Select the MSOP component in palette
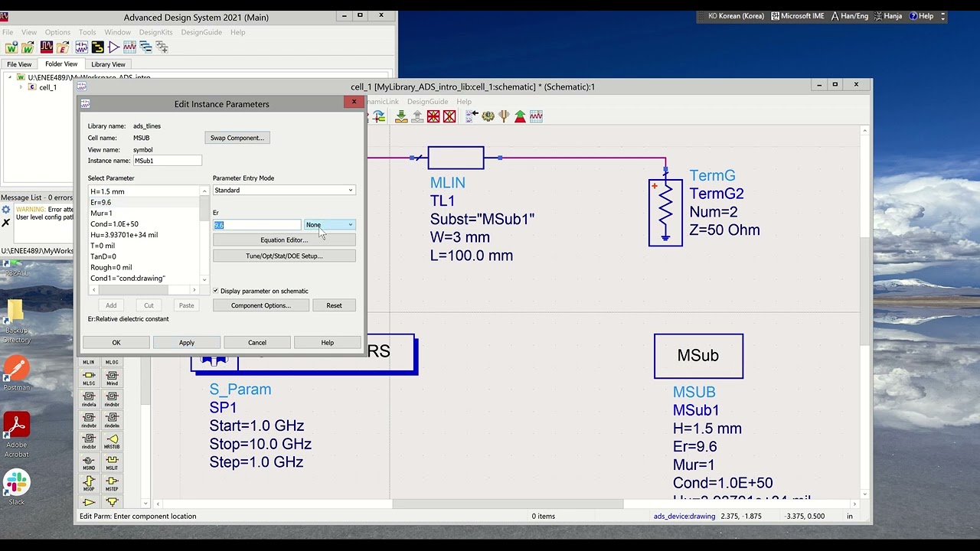 pos(89,483)
